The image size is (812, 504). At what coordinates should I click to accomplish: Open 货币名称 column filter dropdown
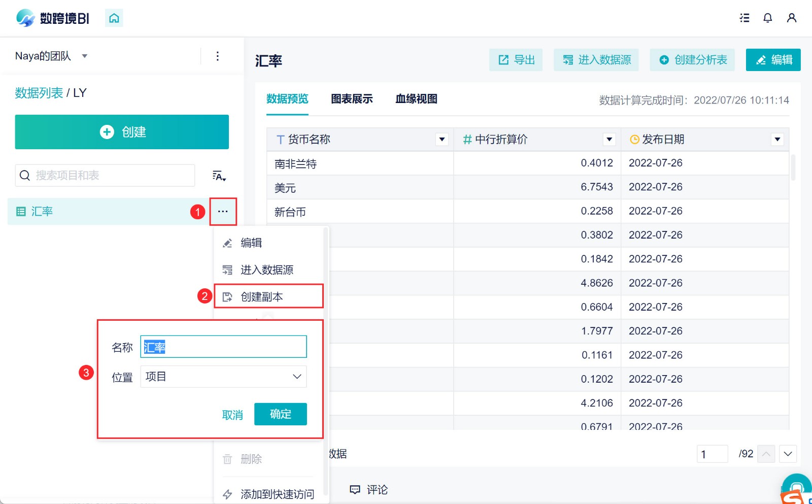coord(442,140)
